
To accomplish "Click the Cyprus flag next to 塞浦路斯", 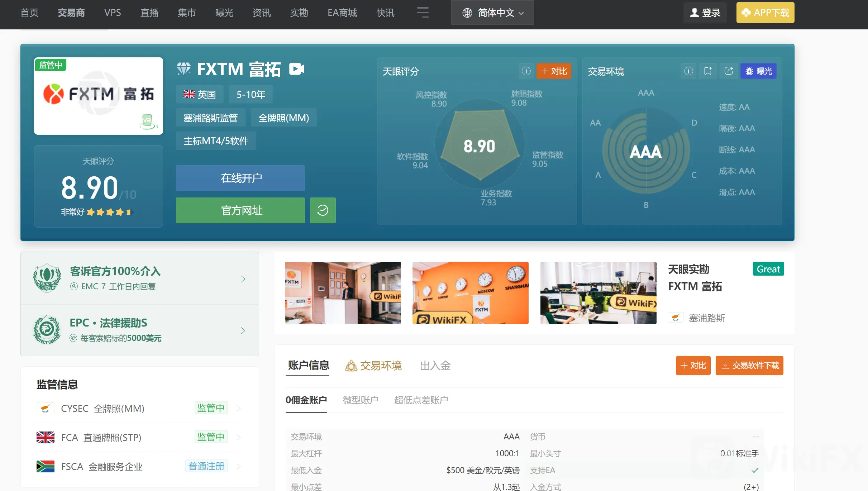I will pyautogui.click(x=676, y=318).
